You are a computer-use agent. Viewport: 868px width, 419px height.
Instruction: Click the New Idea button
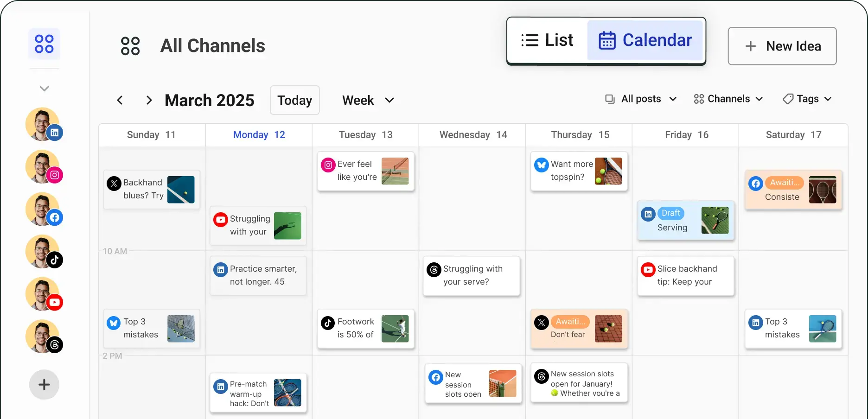[x=782, y=46]
